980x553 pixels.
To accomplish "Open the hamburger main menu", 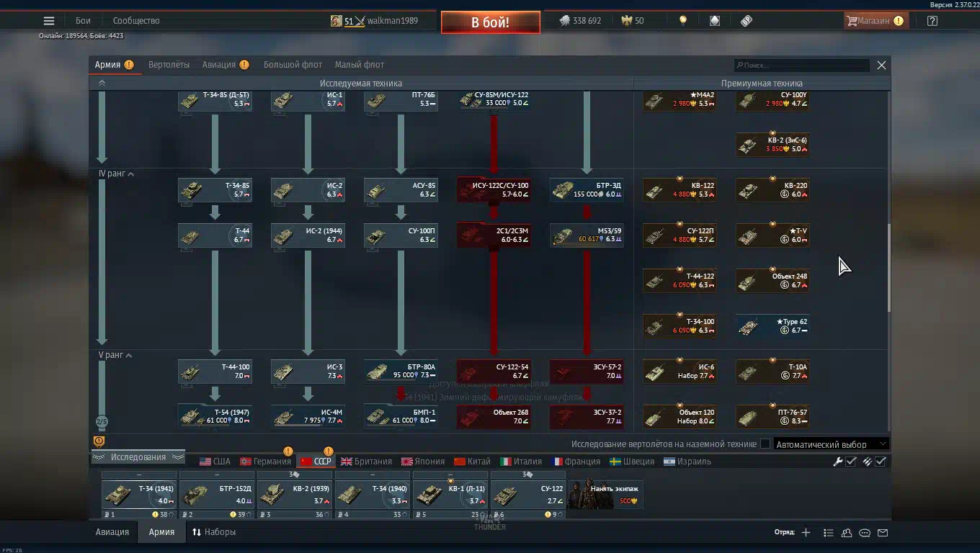I will (49, 21).
